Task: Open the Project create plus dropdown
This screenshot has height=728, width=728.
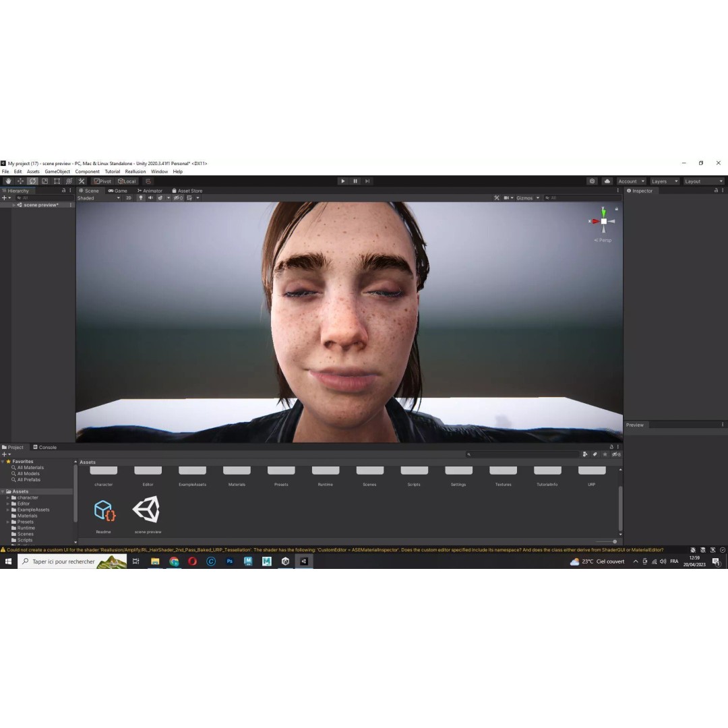Action: 6,454
